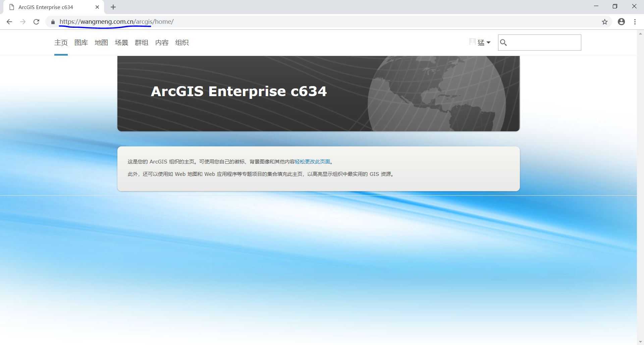This screenshot has width=644, height=345.
Task: Open the browser profile account icon
Action: [x=621, y=22]
